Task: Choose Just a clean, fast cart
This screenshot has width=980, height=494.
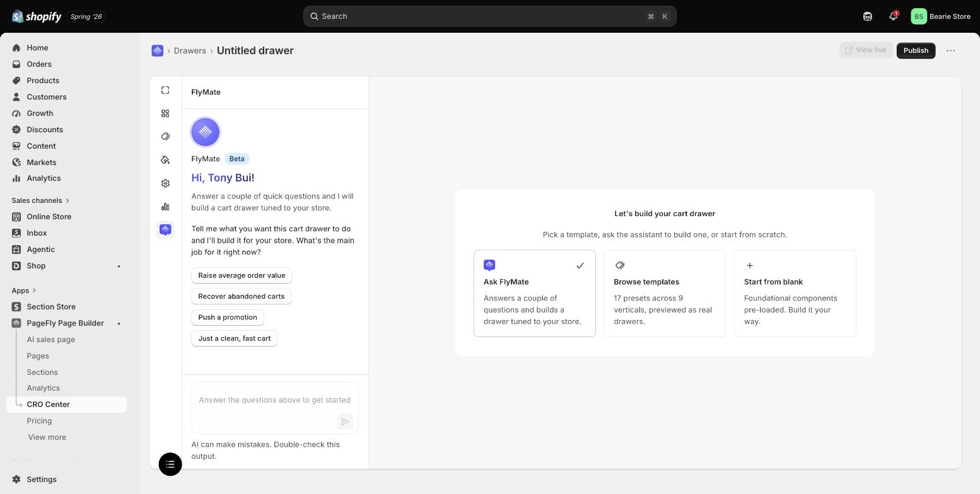Action: coord(234,338)
